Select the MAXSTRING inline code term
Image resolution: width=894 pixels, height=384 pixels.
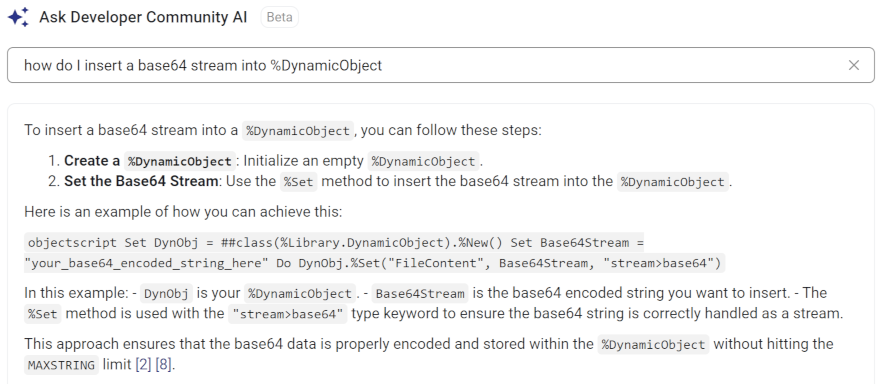[61, 365]
